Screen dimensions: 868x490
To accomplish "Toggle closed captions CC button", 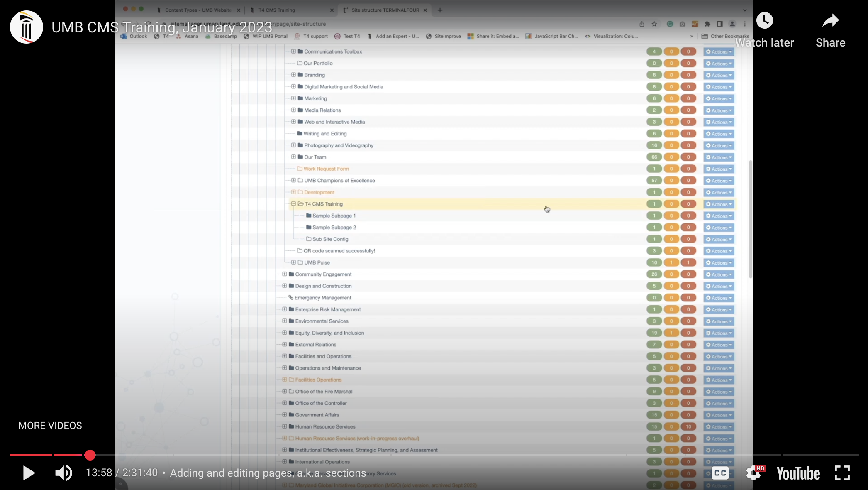I will pos(720,473).
